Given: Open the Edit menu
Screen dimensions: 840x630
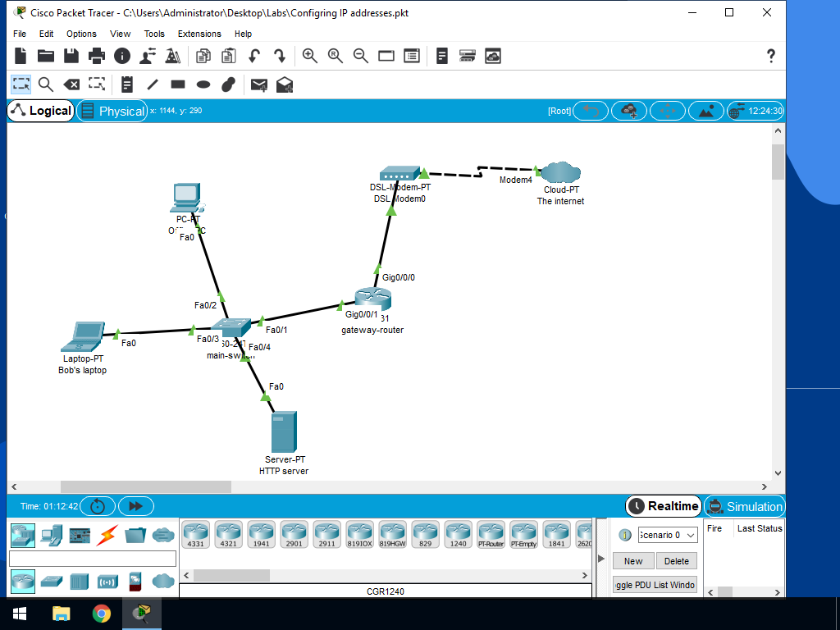Looking at the screenshot, I should tap(46, 34).
